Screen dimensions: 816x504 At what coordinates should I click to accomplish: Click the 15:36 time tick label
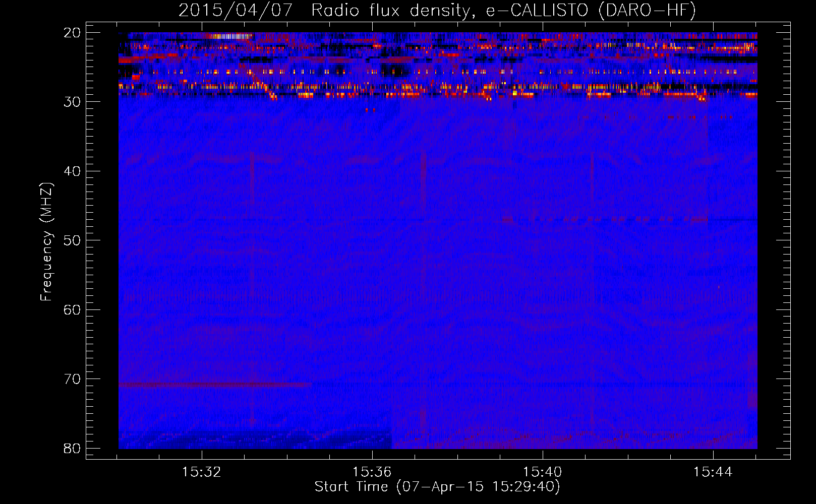tap(372, 472)
